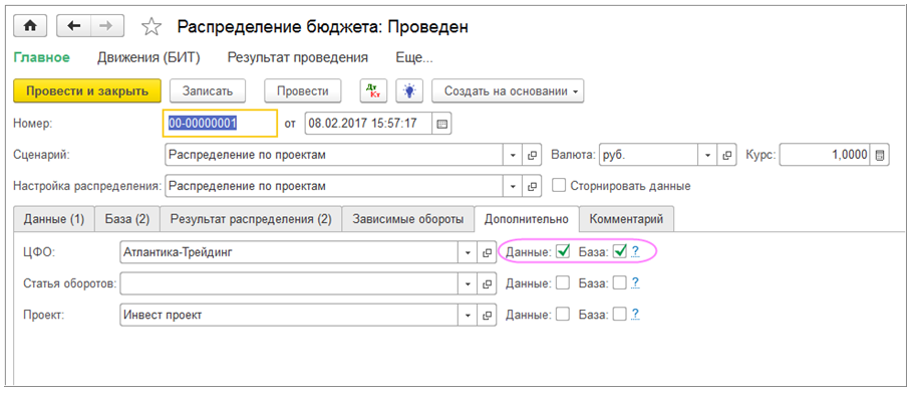Open help link in Проект row

point(635,315)
